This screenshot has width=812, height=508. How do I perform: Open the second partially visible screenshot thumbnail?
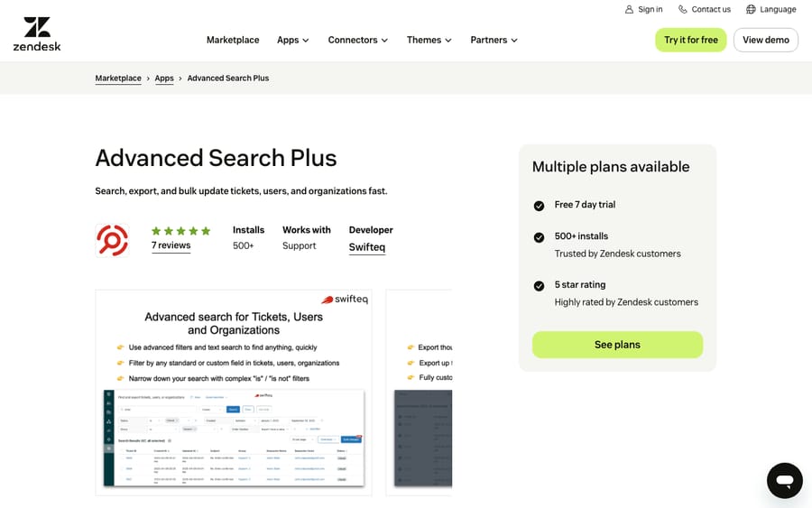(x=419, y=393)
